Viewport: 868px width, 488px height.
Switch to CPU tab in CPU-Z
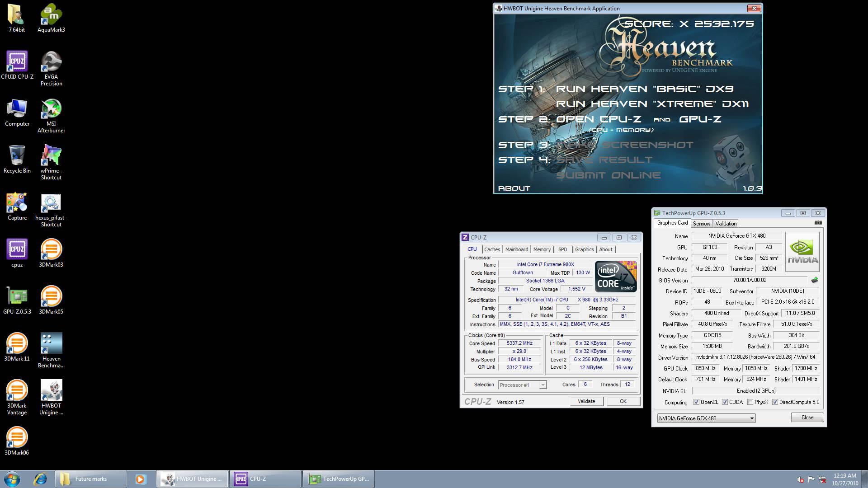(x=472, y=249)
